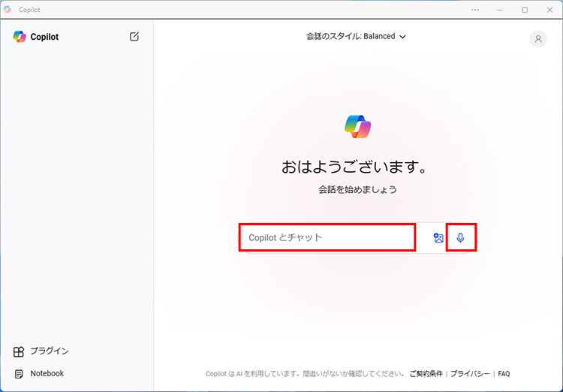563x392 pixels.
Task: Click the large central Copilot logo
Action: tap(357, 127)
